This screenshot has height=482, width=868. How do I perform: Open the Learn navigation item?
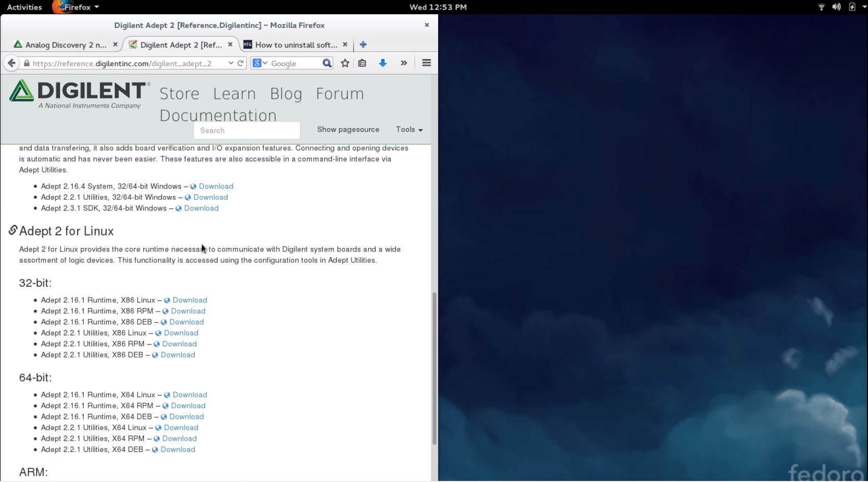click(235, 94)
